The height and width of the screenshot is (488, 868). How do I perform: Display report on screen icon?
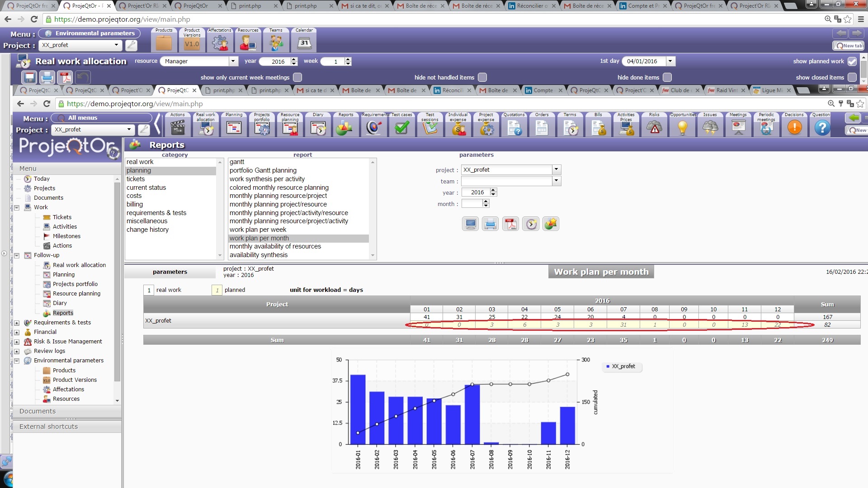470,224
